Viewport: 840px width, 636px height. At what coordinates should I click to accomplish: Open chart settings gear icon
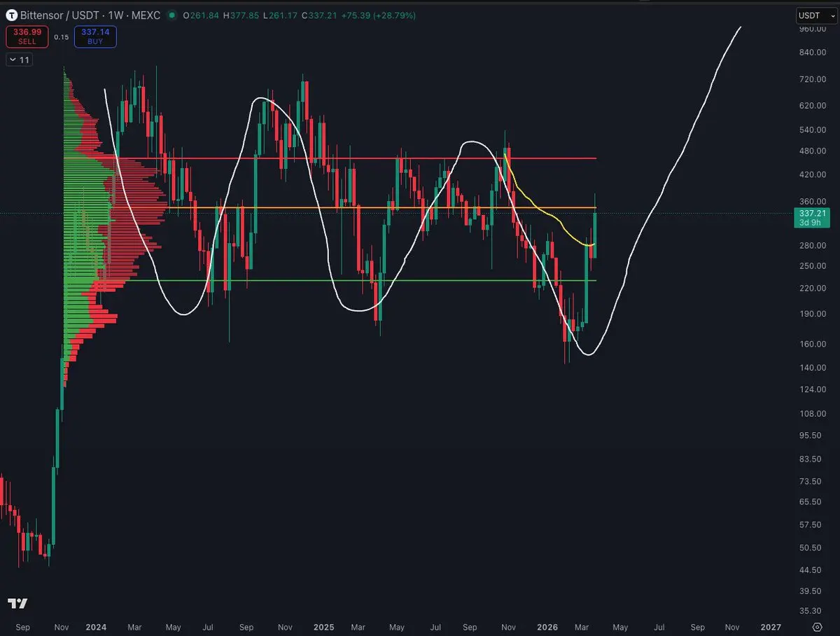coord(818,626)
